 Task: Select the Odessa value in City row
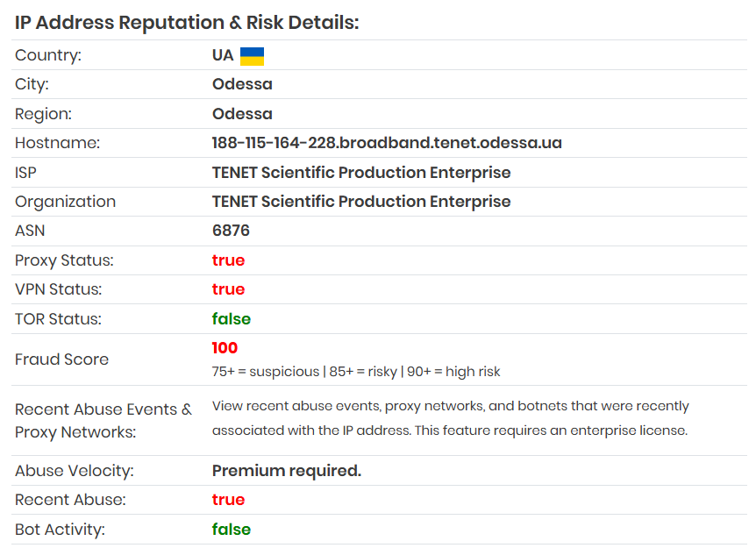pos(242,84)
